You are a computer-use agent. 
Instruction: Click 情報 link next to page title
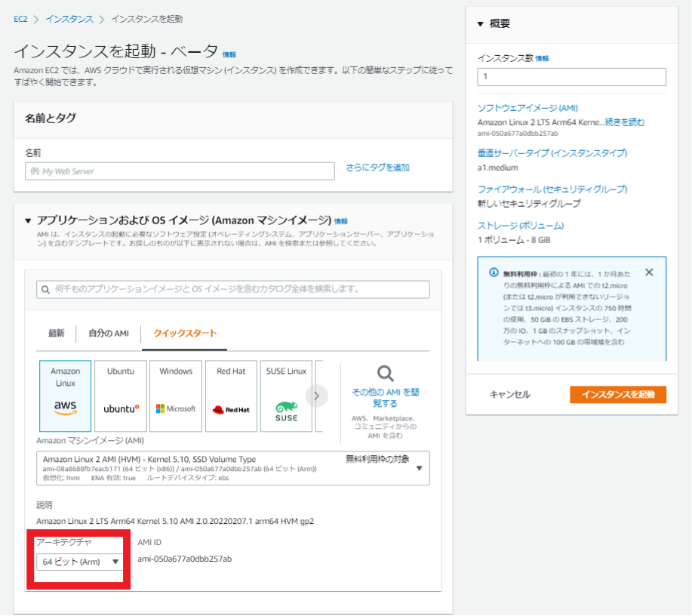pos(229,55)
